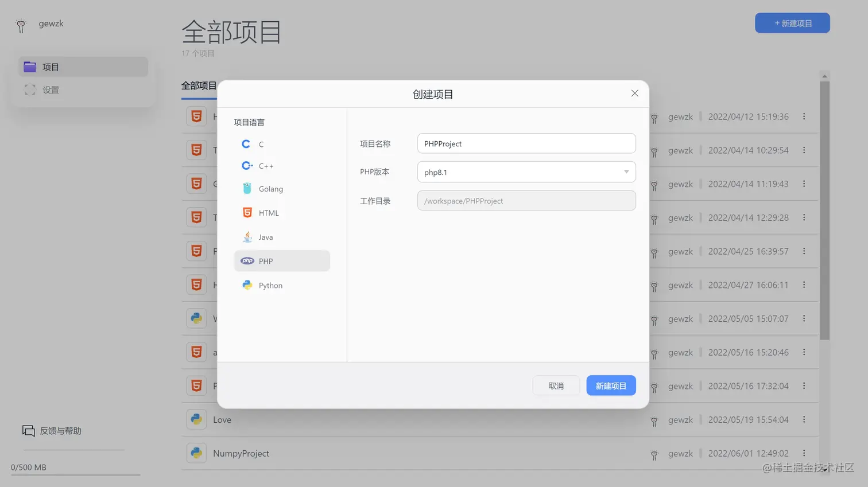This screenshot has height=487, width=868.
Task: Select the highlighted PHP language item
Action: point(282,261)
